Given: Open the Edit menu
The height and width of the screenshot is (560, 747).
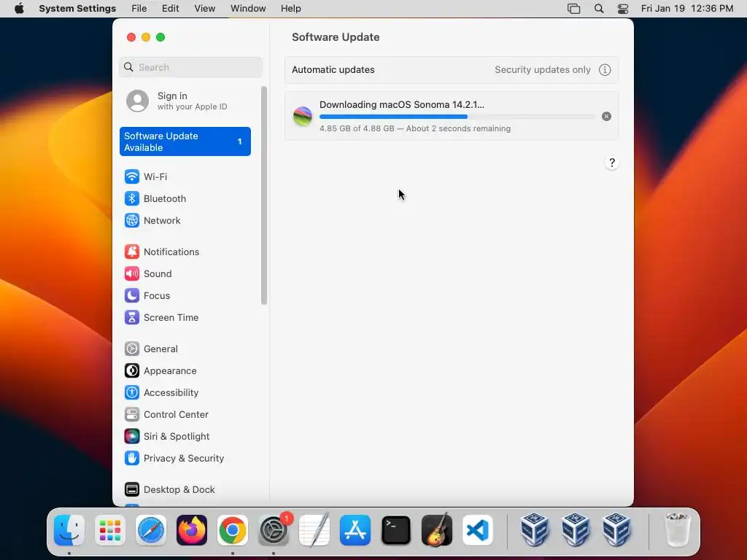Looking at the screenshot, I should (x=170, y=9).
